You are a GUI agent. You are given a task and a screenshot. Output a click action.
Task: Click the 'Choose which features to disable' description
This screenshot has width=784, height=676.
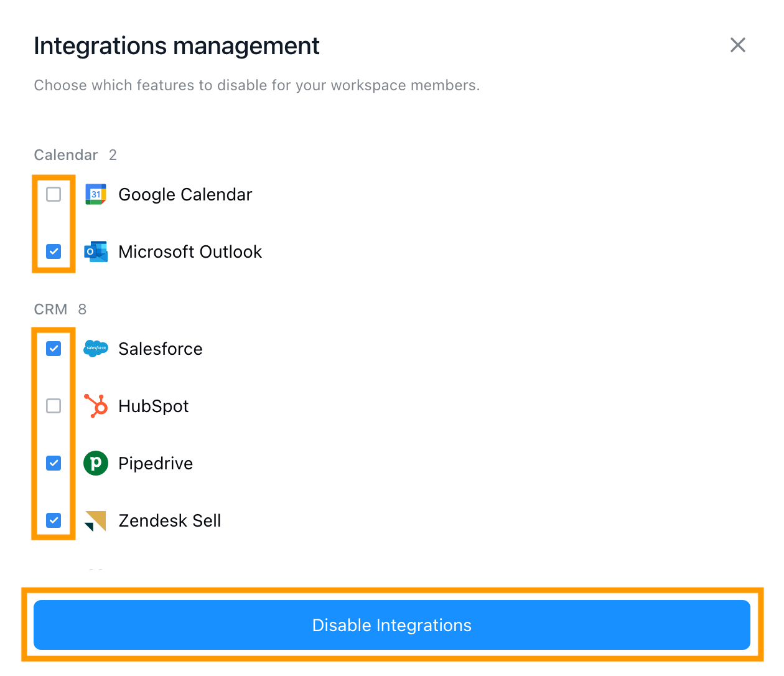coord(257,85)
